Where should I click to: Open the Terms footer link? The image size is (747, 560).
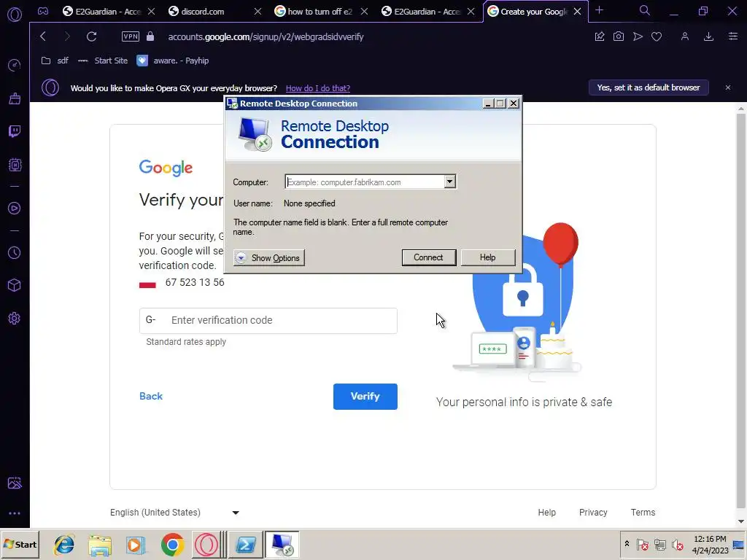tap(643, 513)
